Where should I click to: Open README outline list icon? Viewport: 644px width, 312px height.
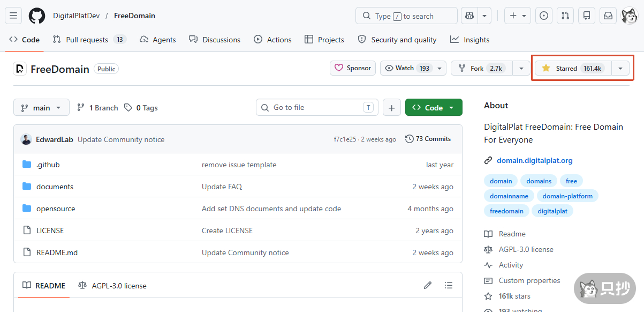tap(449, 286)
